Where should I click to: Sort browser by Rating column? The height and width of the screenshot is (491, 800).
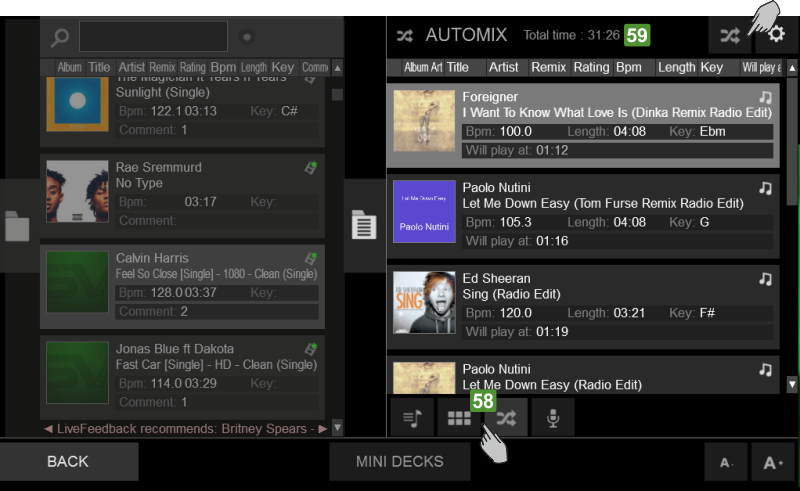point(192,67)
